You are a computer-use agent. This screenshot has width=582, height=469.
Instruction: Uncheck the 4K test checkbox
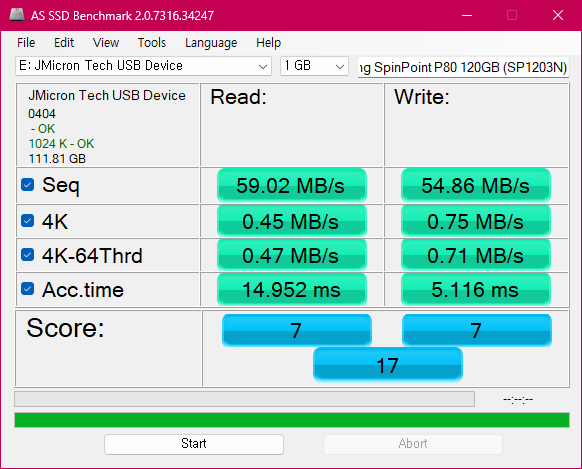(27, 220)
